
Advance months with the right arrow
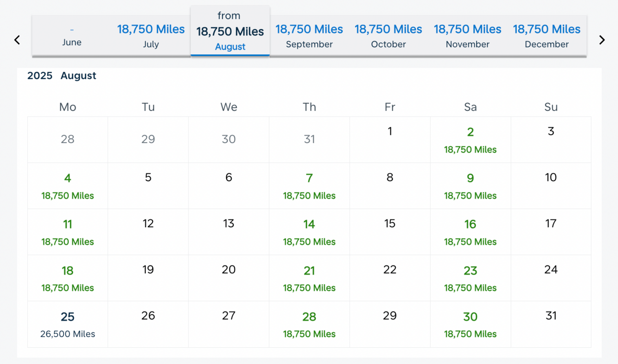coord(602,40)
